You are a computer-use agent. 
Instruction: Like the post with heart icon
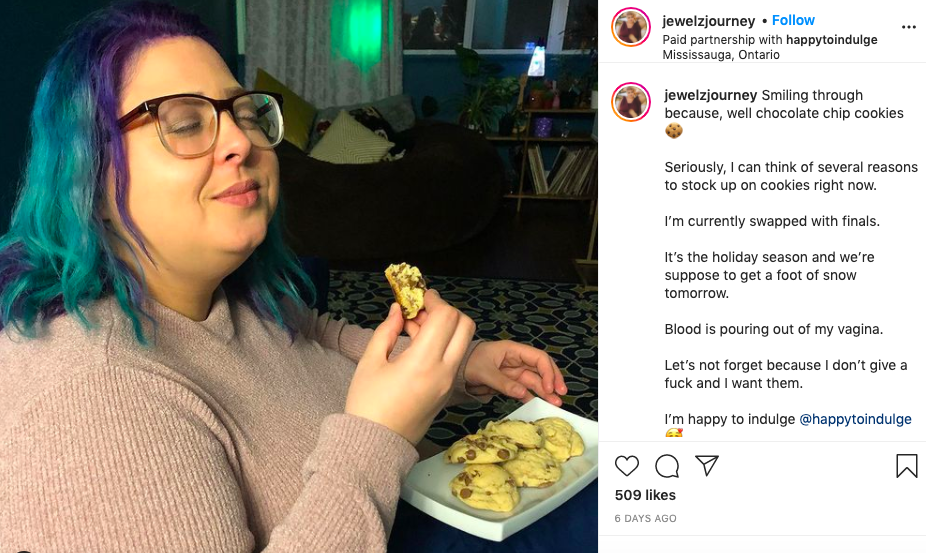627,466
